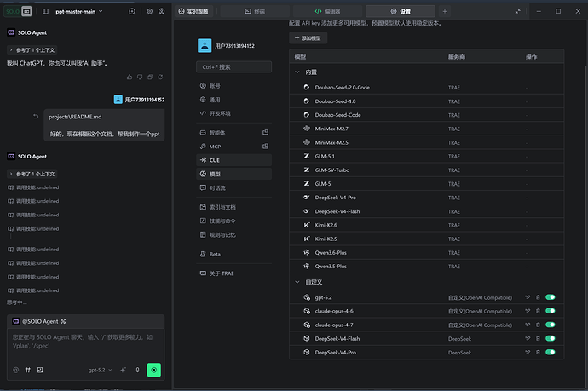Edit the custom DeepSeek-V4-Pro model configuration
Screen dimensions: 588x391
coord(527,352)
